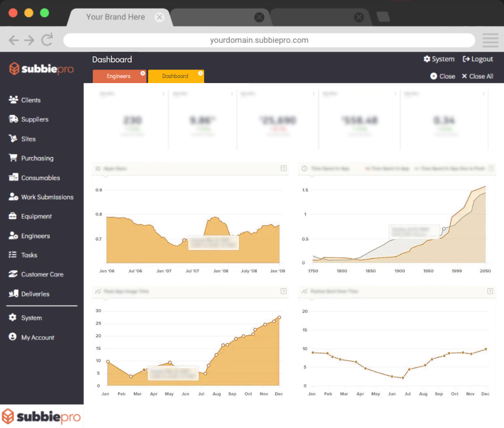
Task: Click the My Account user icon
Action: pyautogui.click(x=13, y=337)
